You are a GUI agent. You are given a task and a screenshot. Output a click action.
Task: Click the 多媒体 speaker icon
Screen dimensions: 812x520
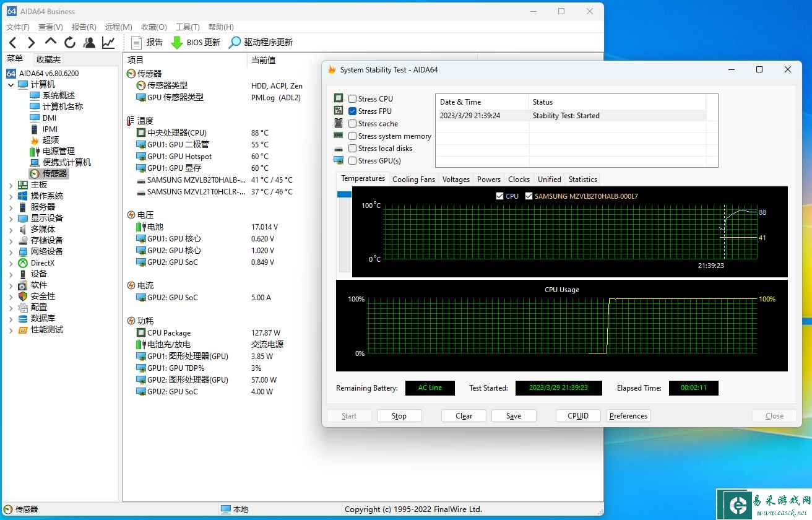(23, 229)
